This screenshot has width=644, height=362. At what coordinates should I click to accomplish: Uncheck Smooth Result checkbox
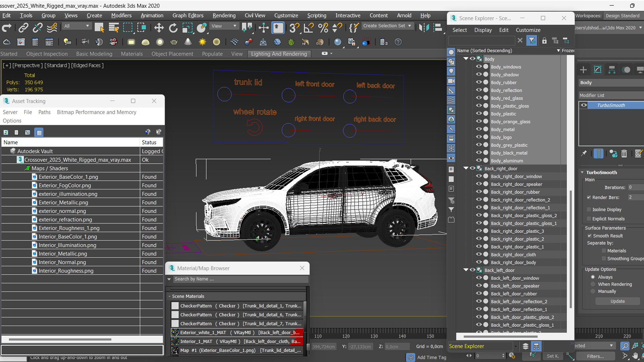coord(589,236)
